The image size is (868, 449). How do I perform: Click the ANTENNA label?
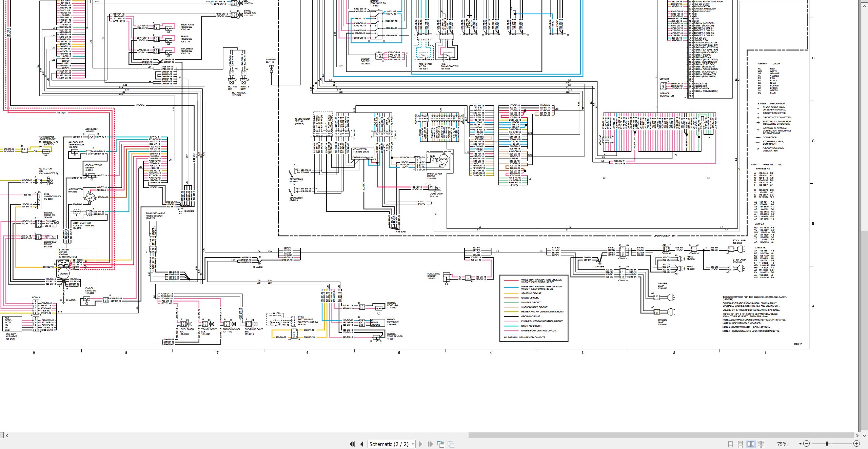pos(271,60)
